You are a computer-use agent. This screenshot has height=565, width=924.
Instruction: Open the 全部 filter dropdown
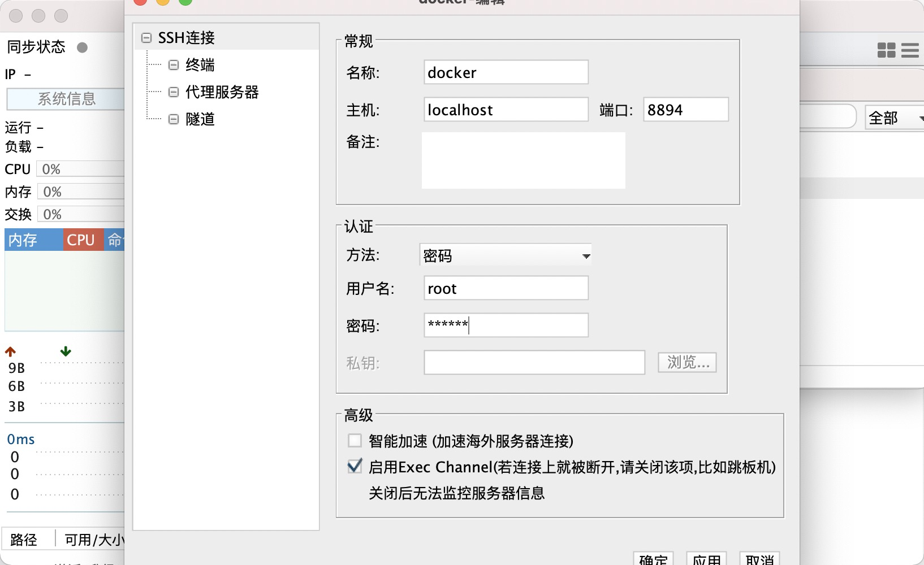[893, 118]
